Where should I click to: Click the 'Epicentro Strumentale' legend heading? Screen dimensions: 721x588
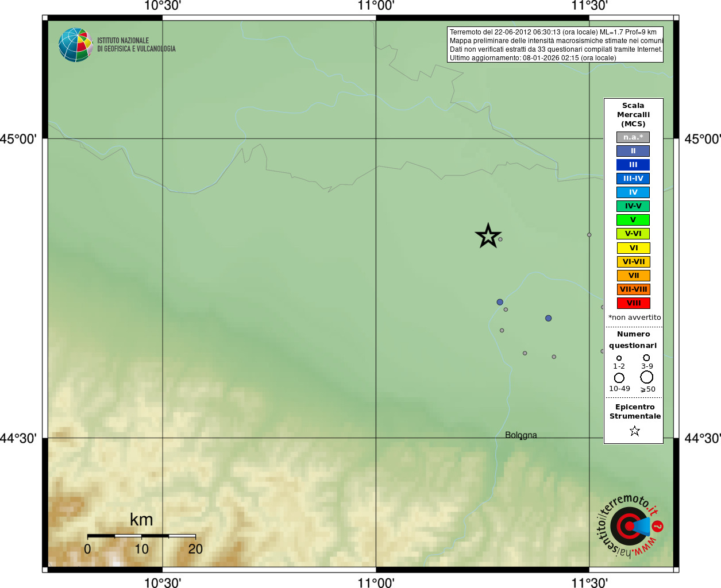pos(635,412)
